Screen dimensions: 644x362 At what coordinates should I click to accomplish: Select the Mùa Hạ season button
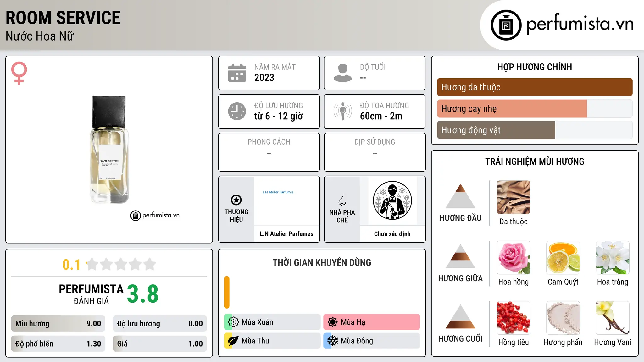(x=372, y=322)
